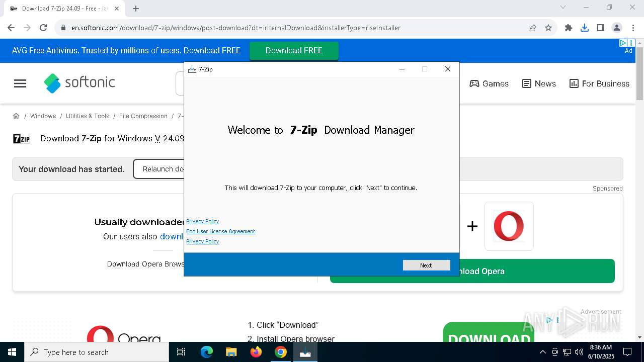Screen dimensions: 644x362
Task: Click the share page icon
Action: pyautogui.click(x=532, y=28)
